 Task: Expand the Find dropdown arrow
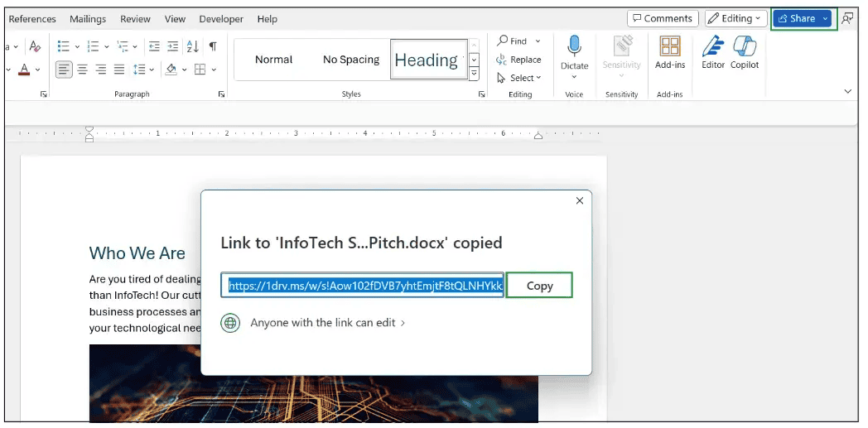[x=538, y=41]
